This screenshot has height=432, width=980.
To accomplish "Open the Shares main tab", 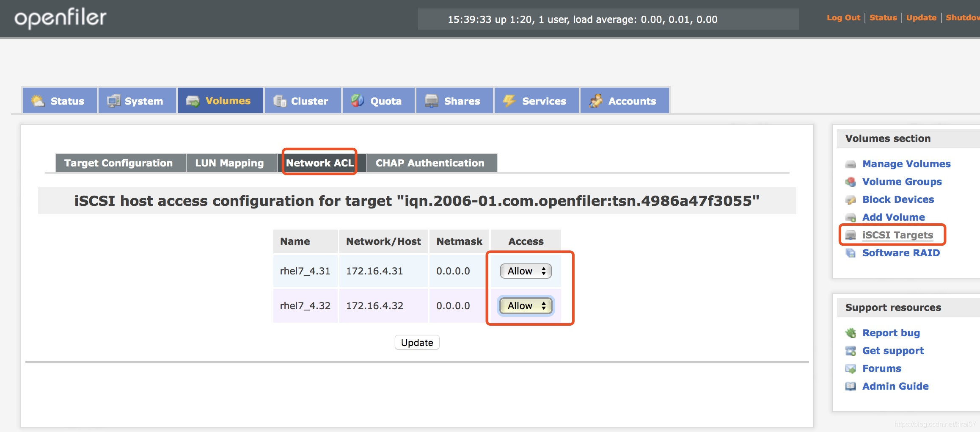I will tap(454, 101).
